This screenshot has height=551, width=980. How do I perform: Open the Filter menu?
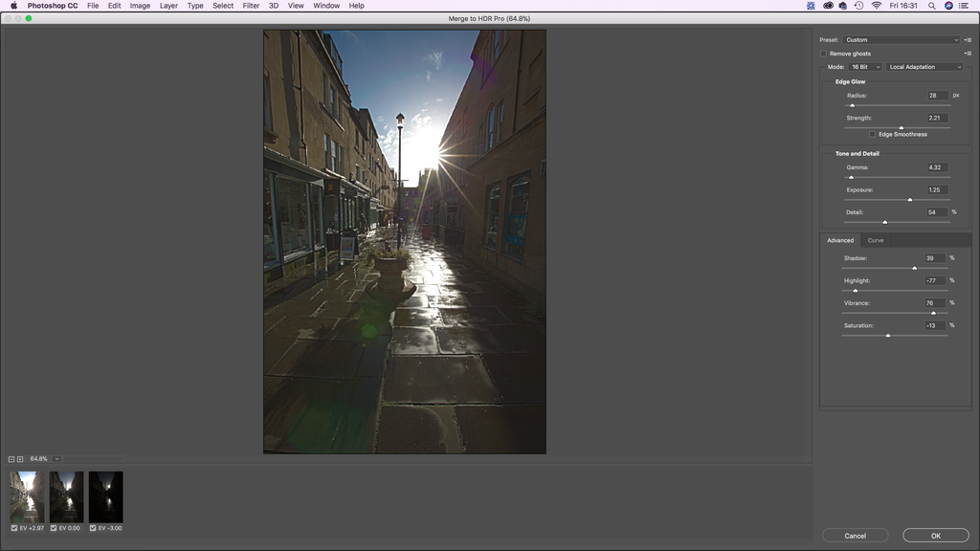pyautogui.click(x=251, y=6)
